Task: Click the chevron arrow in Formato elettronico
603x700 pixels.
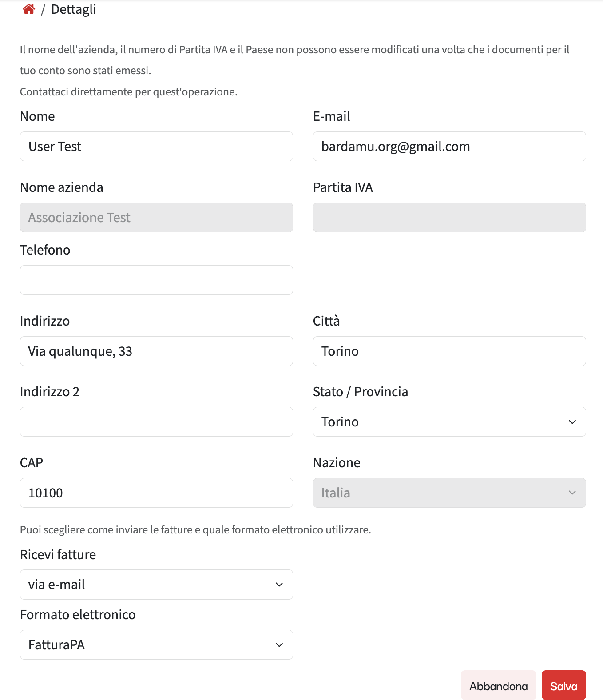Action: 279,645
